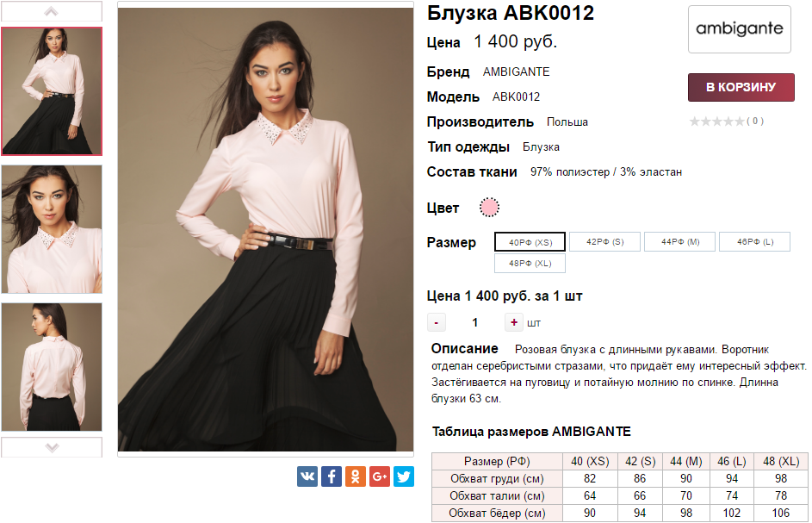812x523 pixels.
Task: Increase quantity with plus button
Action: click(x=514, y=322)
